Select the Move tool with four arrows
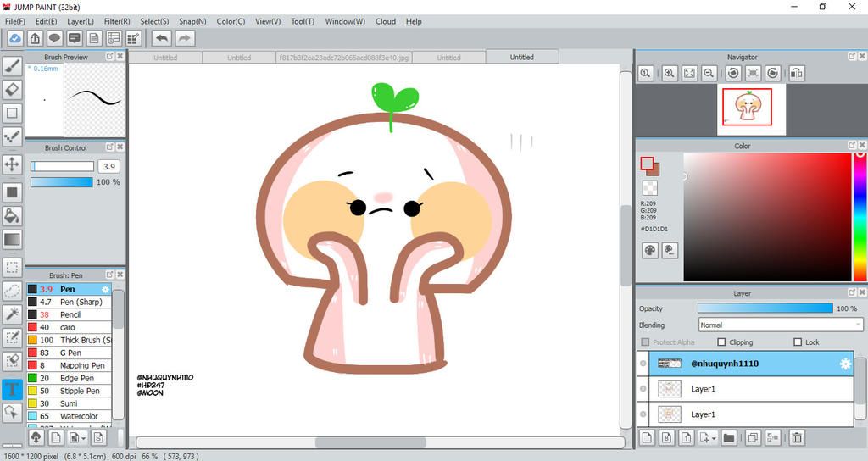 point(12,164)
